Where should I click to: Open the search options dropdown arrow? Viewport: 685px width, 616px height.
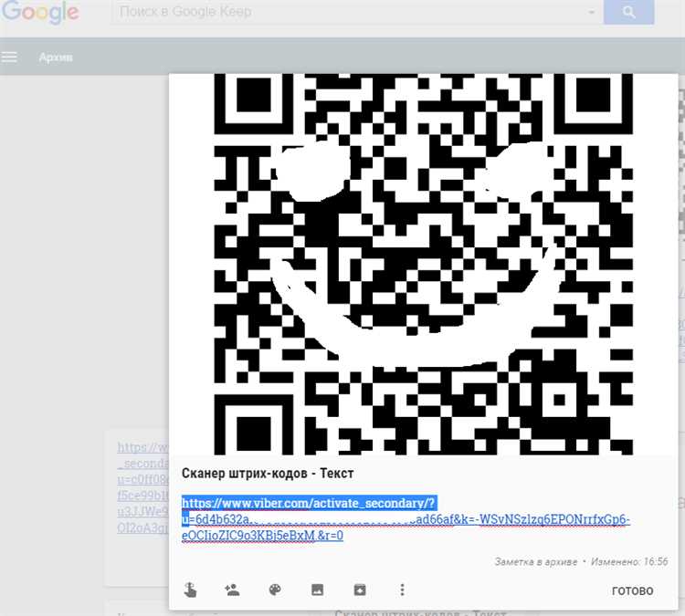(x=591, y=12)
